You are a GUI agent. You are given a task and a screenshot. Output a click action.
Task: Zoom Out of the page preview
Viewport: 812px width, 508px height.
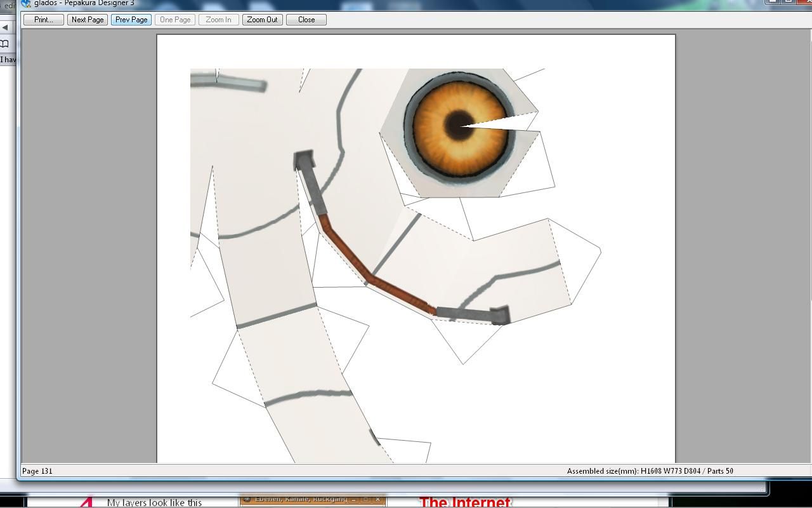click(x=262, y=19)
